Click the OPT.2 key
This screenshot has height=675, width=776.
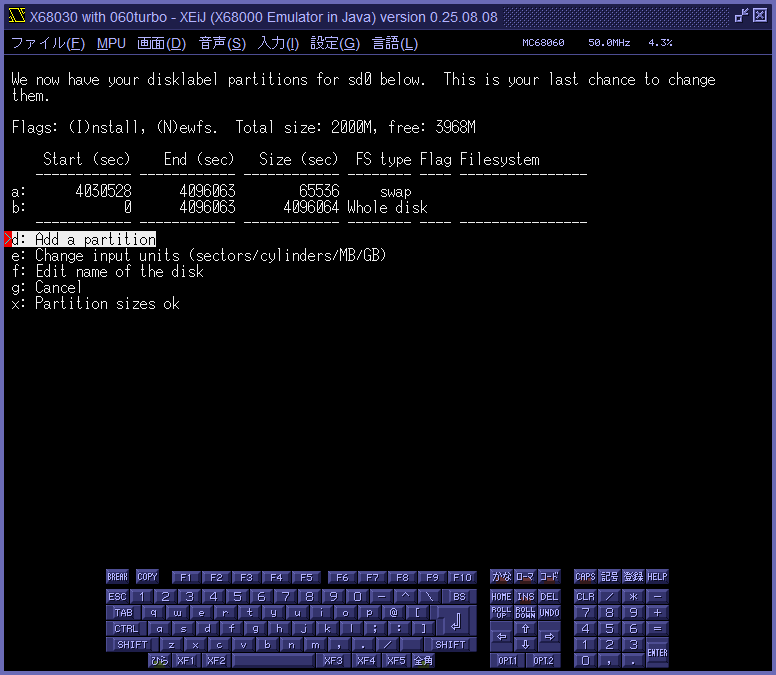[543, 660]
